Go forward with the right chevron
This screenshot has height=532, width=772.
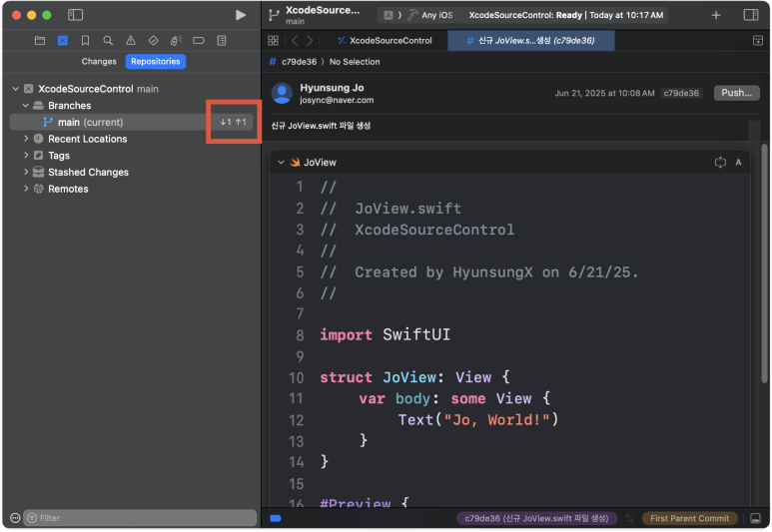pyautogui.click(x=310, y=40)
